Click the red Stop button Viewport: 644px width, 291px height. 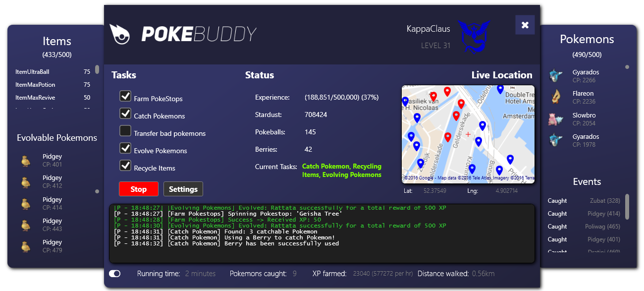[139, 189]
